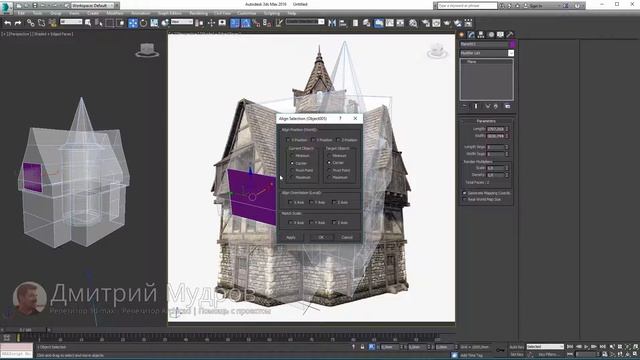
Task: Click the Pin Stack icon below the modifier stack
Action: tap(464, 106)
